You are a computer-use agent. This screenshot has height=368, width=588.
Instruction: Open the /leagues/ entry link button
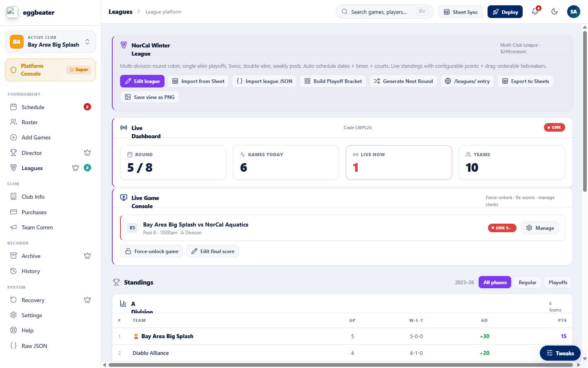467,81
